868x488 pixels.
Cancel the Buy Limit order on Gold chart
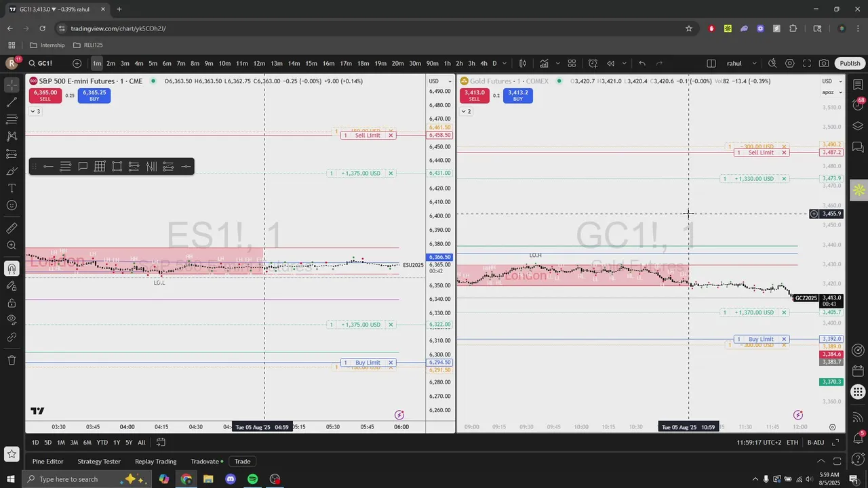(x=784, y=339)
